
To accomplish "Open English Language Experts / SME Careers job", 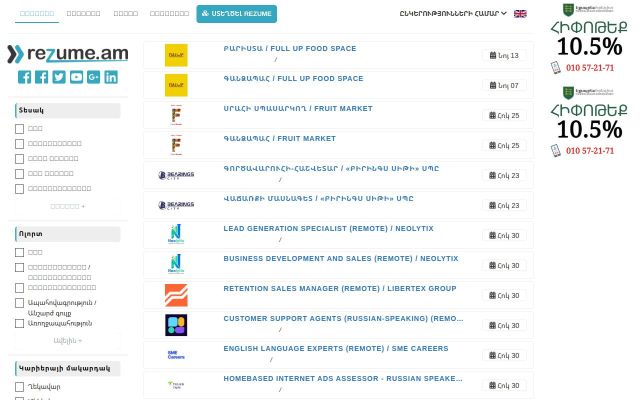I will [336, 349].
